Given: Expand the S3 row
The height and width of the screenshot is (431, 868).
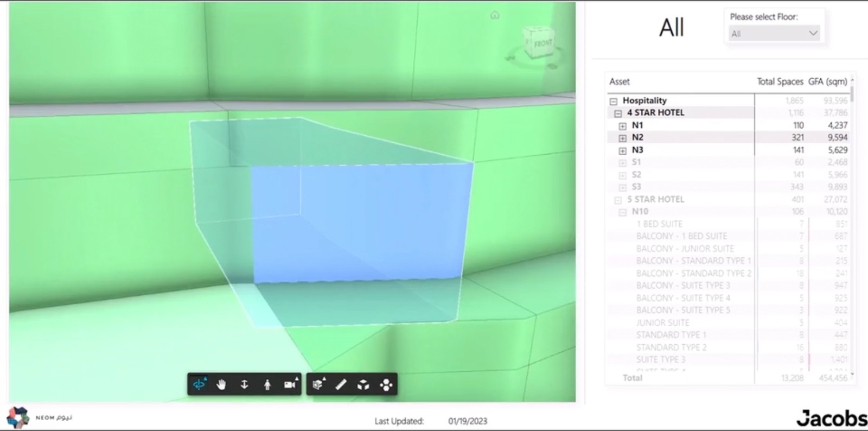Looking at the screenshot, I should 622,187.
